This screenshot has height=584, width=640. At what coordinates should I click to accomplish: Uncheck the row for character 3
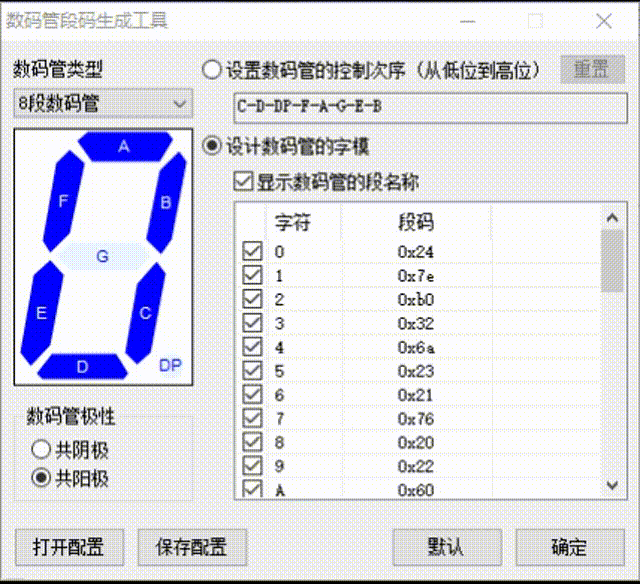pyautogui.click(x=252, y=323)
